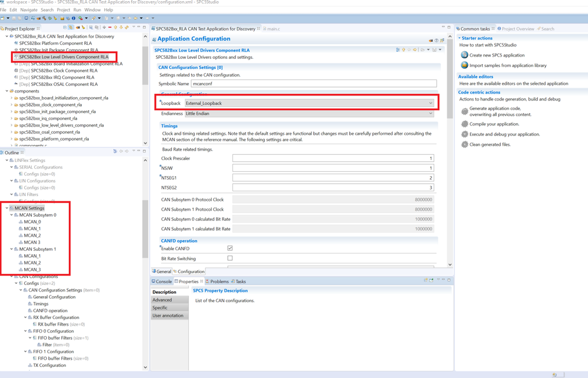Uncheck the Enable CANFD checkbox
588x378 pixels.
[230, 248]
